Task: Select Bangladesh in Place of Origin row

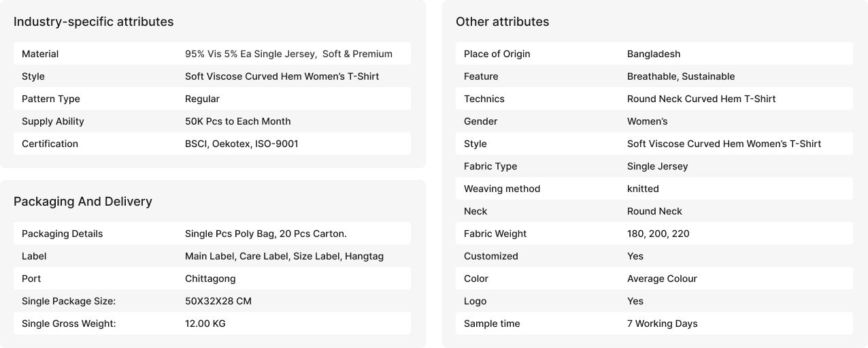Action: 653,54
